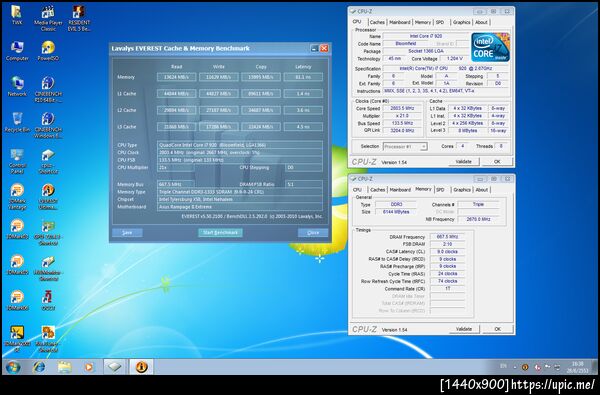Switch to CPU-Z via its taskbar button
The width and height of the screenshot is (600, 395).
(x=114, y=367)
